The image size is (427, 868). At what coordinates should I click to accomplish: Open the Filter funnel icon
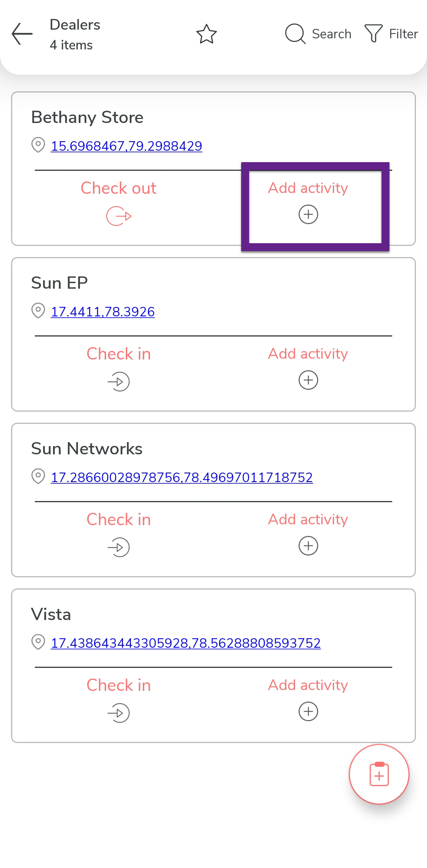(x=373, y=34)
